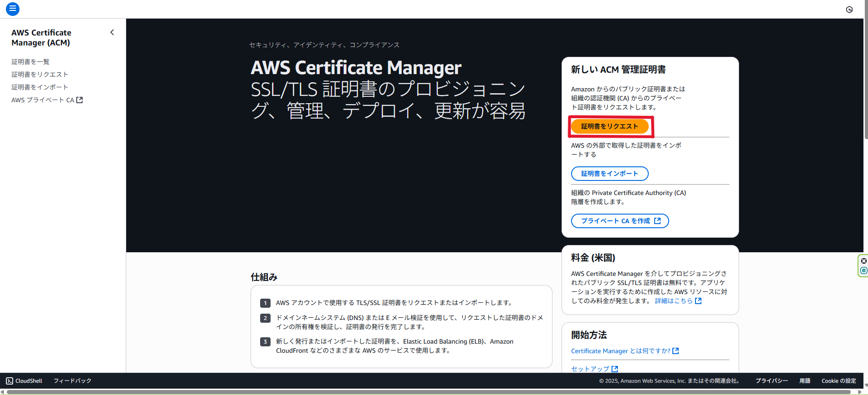The height and width of the screenshot is (395, 868).
Task: Select 証明書をインポート in the sidebar
Action: tap(40, 87)
